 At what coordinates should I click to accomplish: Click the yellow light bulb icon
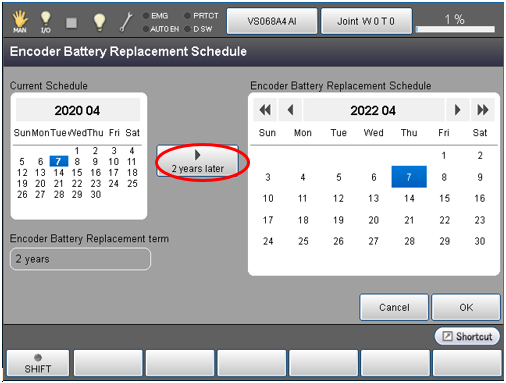pyautogui.click(x=99, y=22)
